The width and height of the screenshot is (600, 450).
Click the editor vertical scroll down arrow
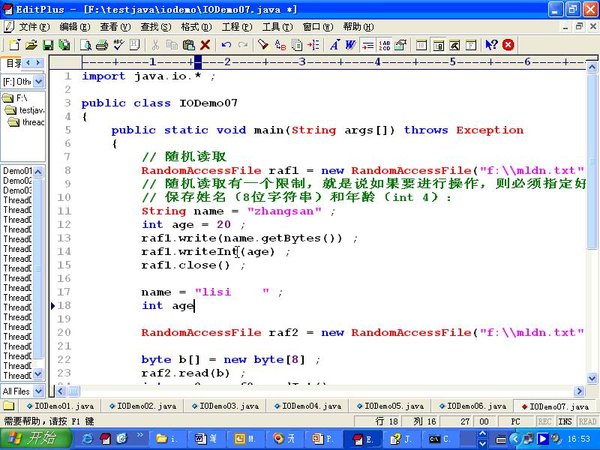pos(592,378)
